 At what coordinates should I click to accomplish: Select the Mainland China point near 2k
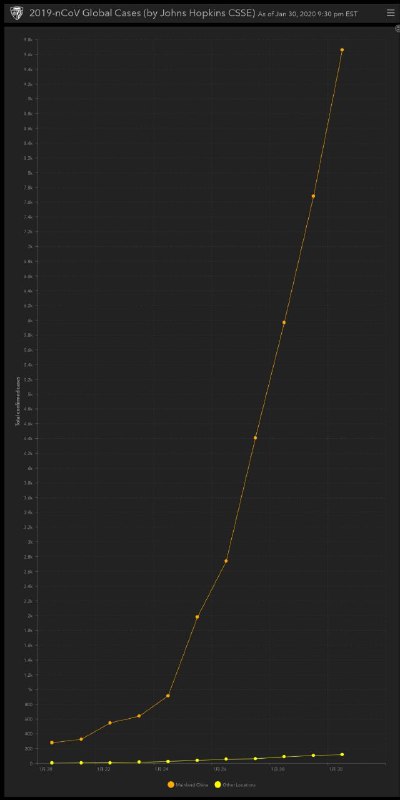[x=197, y=617]
